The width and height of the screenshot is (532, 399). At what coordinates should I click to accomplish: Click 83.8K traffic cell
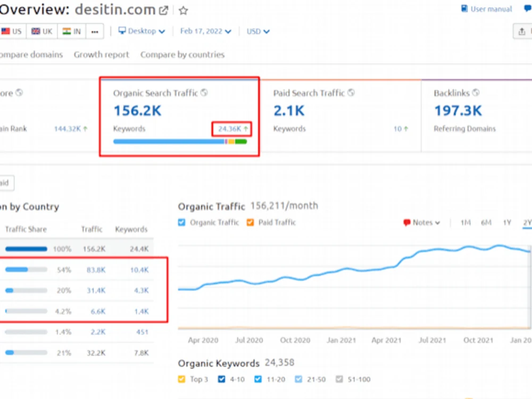96,270
